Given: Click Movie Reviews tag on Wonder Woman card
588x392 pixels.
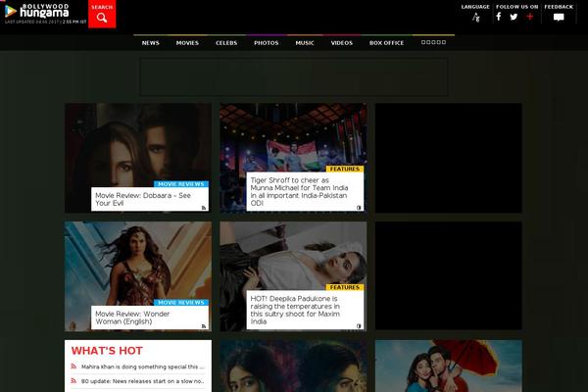Looking at the screenshot, I should 181,303.
